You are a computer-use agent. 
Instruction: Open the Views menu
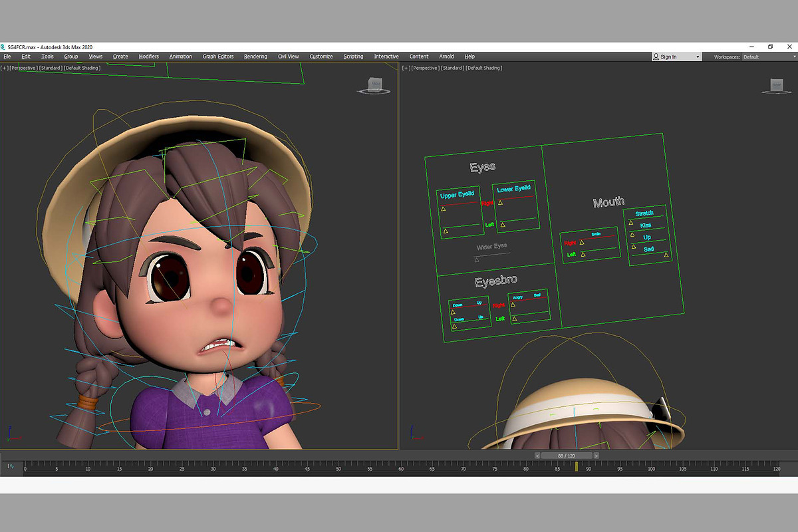95,57
